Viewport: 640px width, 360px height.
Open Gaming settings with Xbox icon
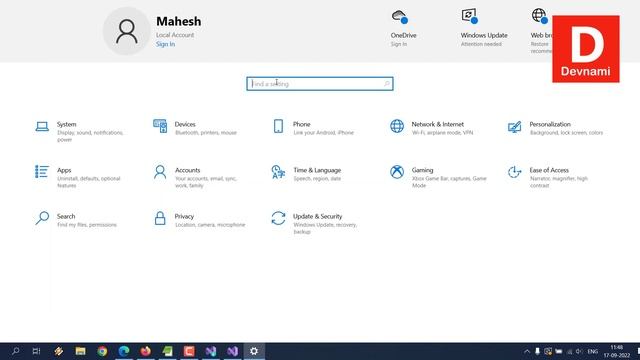438,177
